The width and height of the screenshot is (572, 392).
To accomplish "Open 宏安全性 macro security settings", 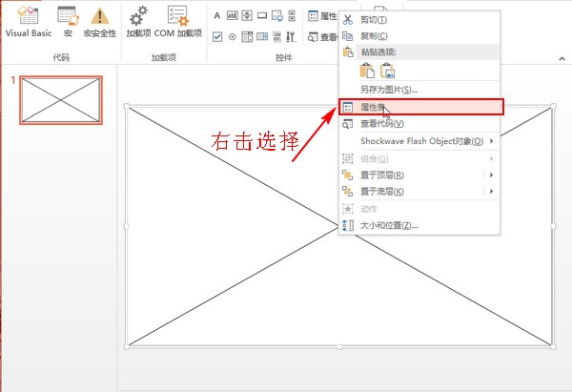I will pos(99,21).
